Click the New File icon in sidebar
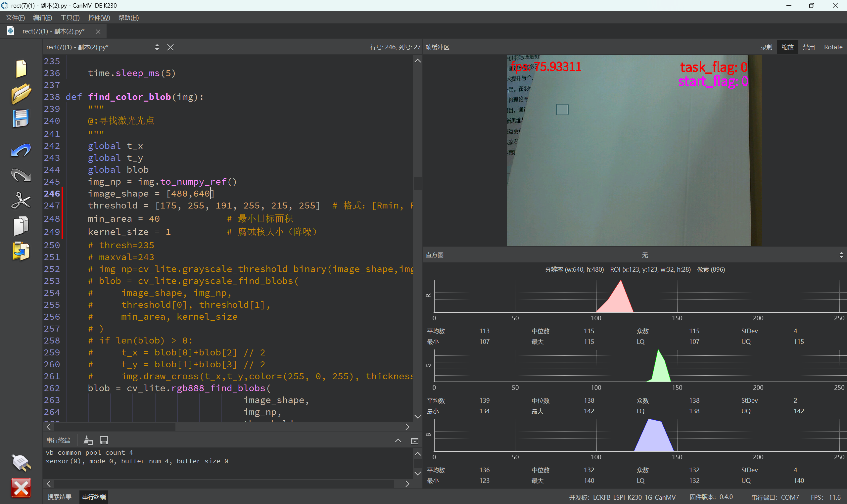 click(21, 69)
